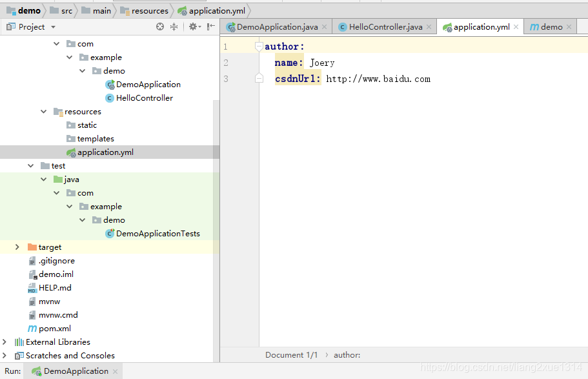
Task: Click the author key on line 1
Action: click(285, 46)
